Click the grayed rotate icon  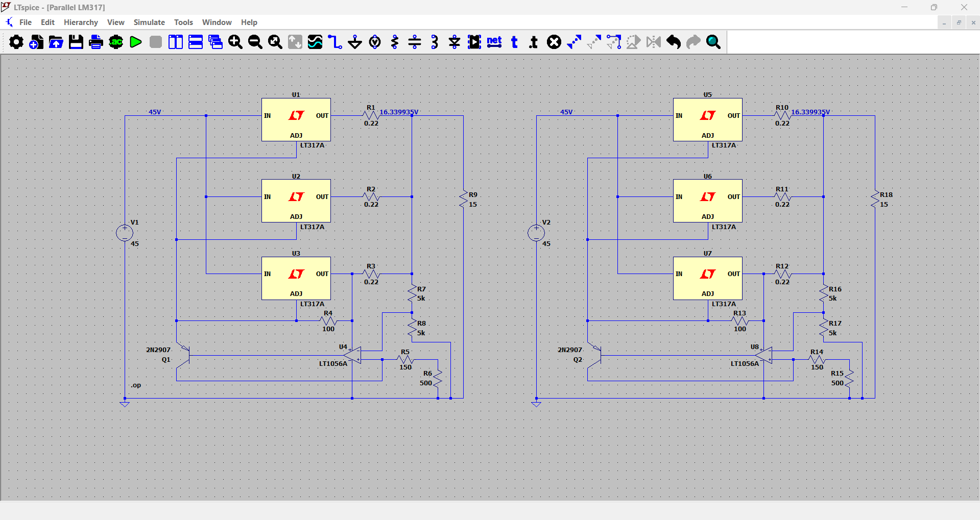(x=634, y=42)
